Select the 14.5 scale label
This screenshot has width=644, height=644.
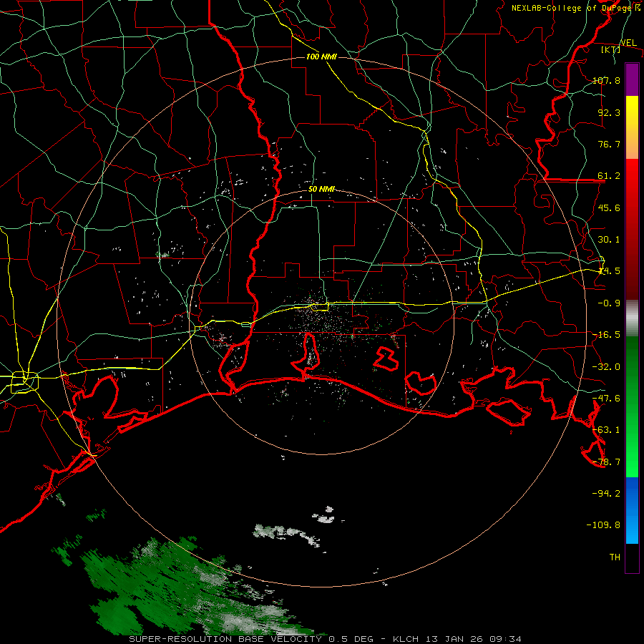coord(609,271)
